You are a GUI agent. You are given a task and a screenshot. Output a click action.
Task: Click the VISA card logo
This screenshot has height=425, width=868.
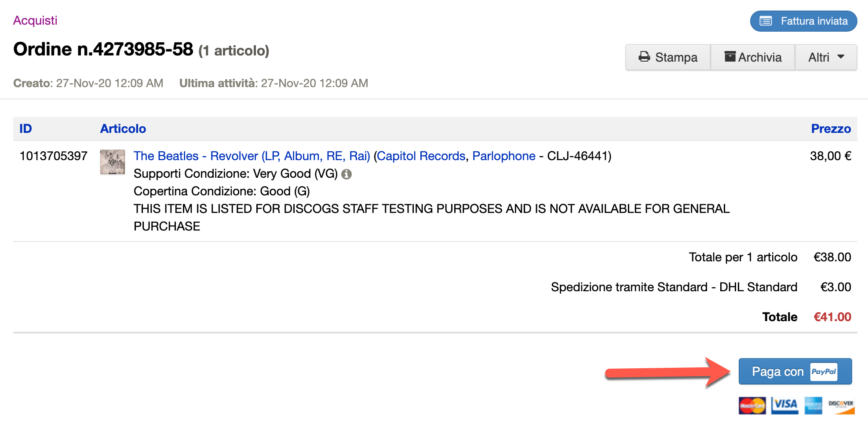click(785, 405)
